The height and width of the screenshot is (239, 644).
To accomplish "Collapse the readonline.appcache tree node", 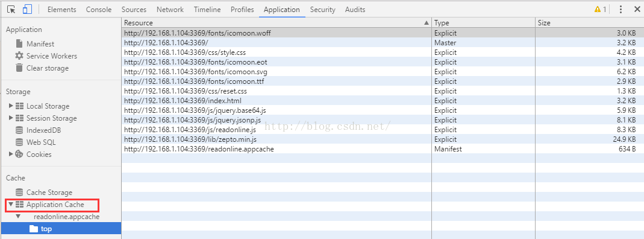I will [18, 217].
